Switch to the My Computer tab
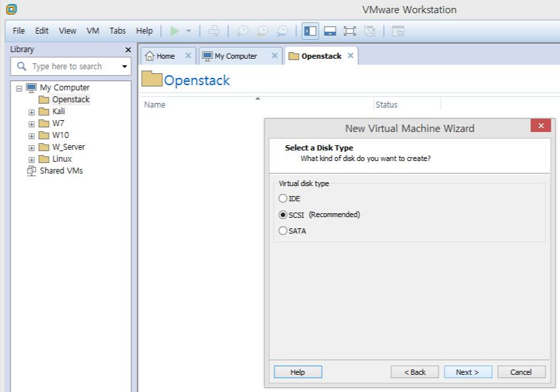 [x=235, y=56]
